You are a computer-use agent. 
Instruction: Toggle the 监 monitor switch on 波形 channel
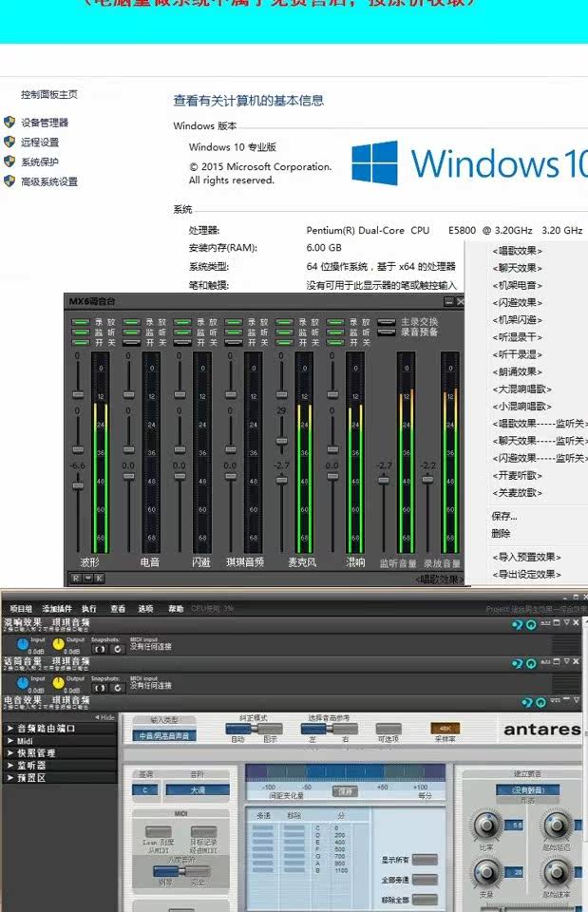click(x=80, y=332)
